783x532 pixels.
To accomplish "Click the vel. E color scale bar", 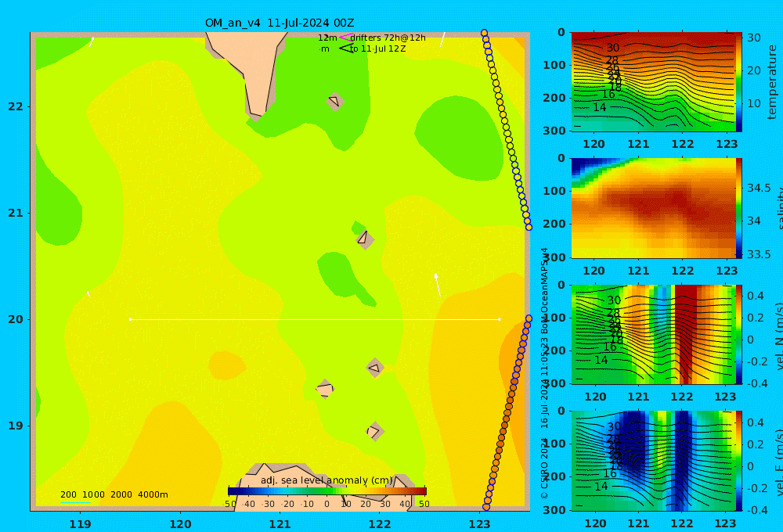I will pos(739,461).
